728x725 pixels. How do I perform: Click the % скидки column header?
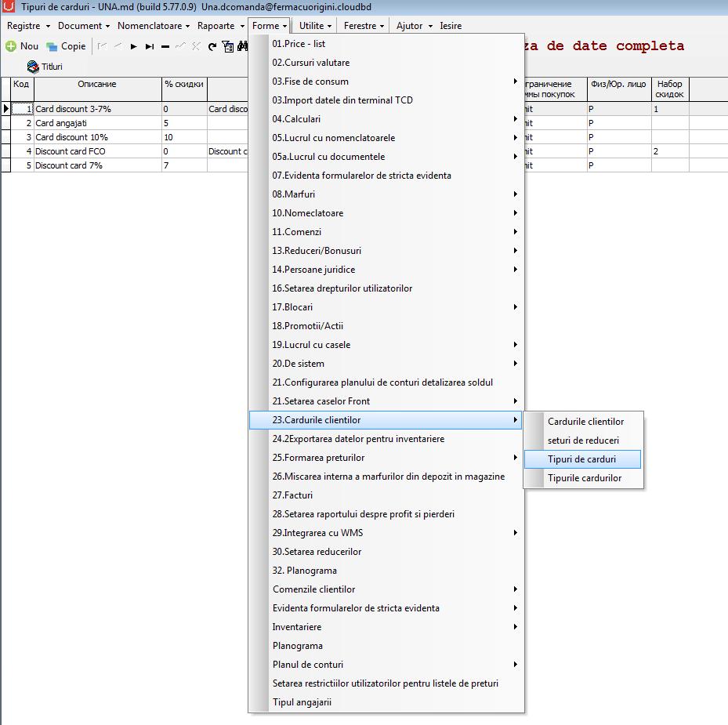[184, 89]
